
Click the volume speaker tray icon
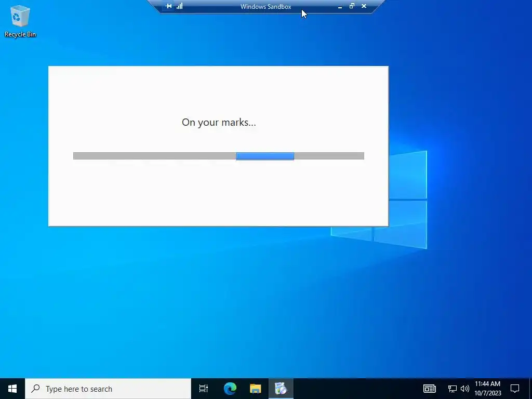point(465,389)
